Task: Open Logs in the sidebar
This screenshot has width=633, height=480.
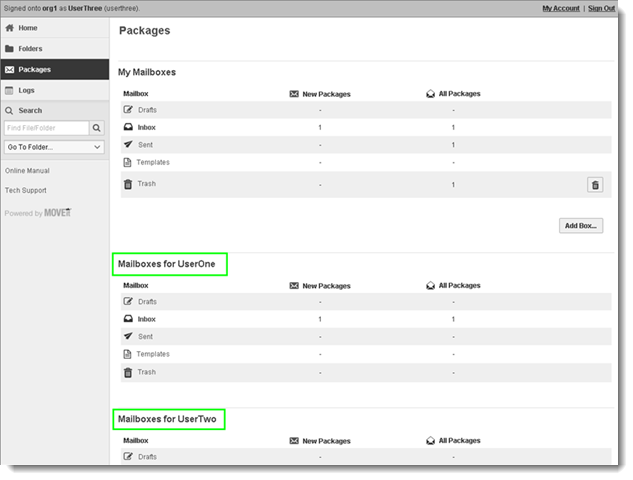Action: click(x=26, y=90)
